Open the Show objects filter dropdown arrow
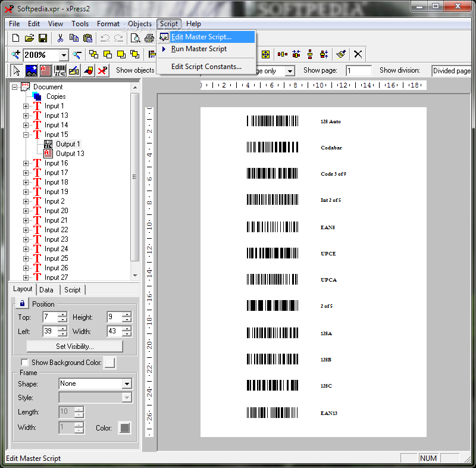 click(x=290, y=71)
